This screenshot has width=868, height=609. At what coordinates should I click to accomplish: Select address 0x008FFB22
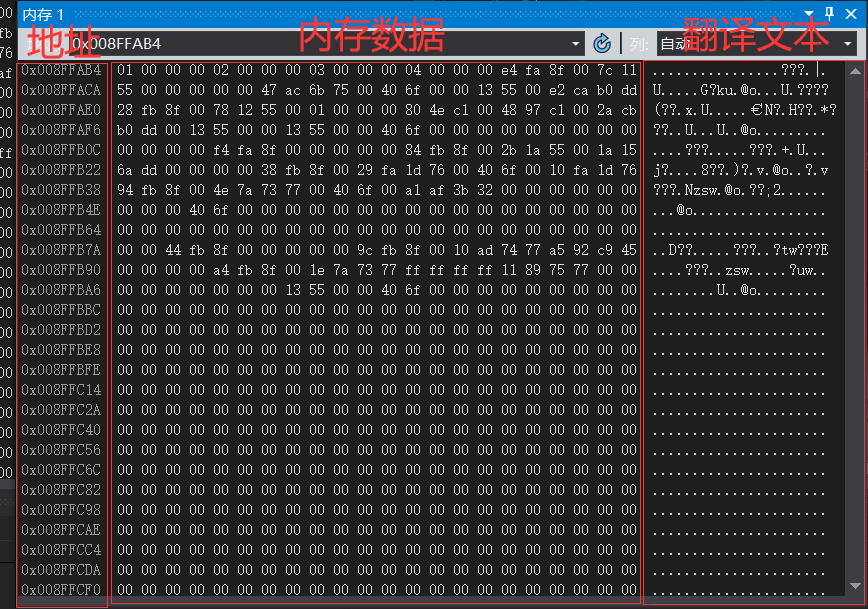click(x=61, y=170)
